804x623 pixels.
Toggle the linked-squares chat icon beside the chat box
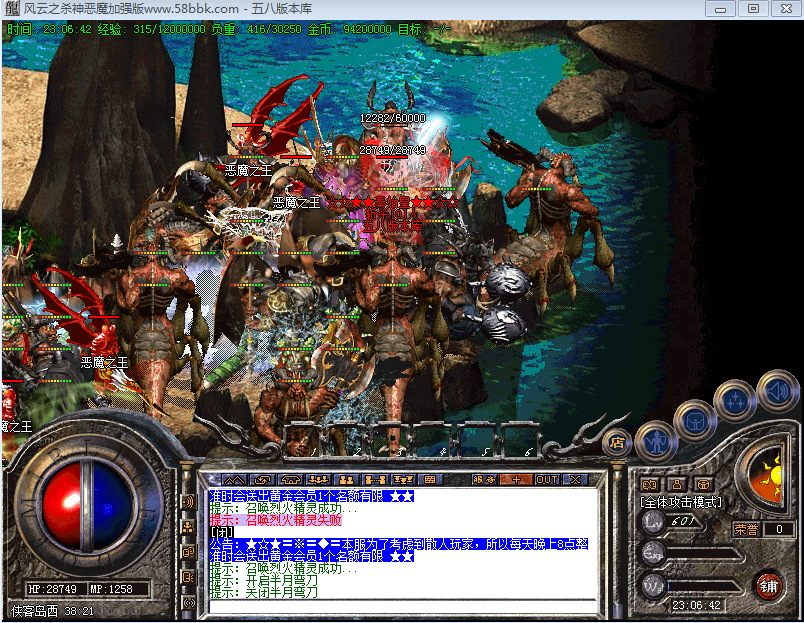click(188, 552)
